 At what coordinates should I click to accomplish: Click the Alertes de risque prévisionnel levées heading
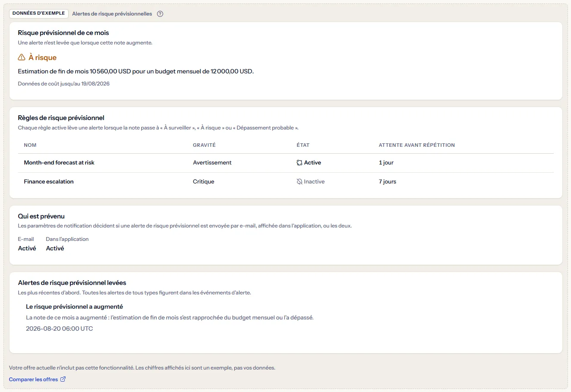[x=72, y=283]
